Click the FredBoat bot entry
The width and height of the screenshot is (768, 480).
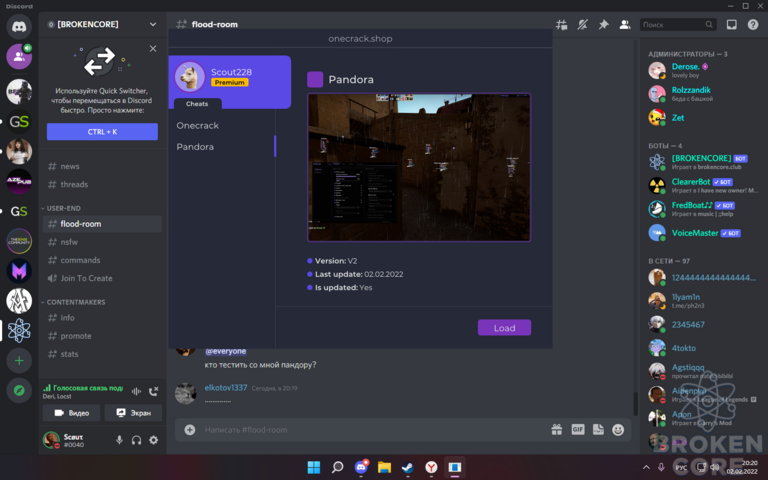703,209
